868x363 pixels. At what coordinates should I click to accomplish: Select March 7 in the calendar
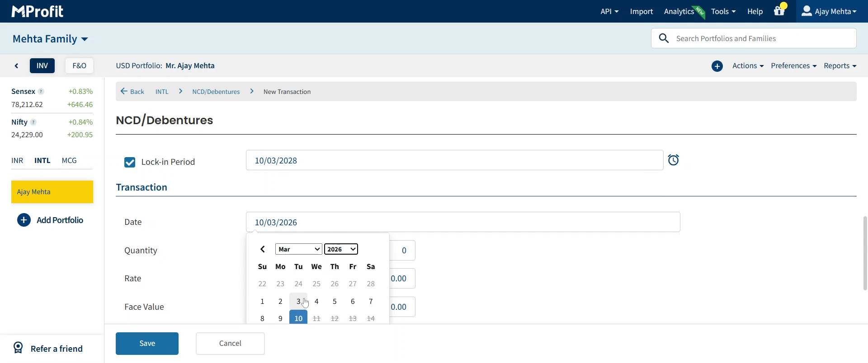[x=371, y=302]
